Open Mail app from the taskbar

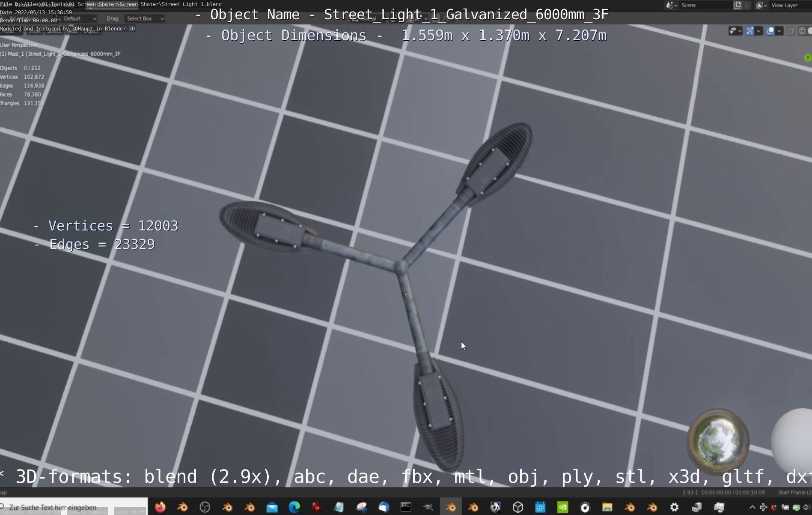coord(272,507)
